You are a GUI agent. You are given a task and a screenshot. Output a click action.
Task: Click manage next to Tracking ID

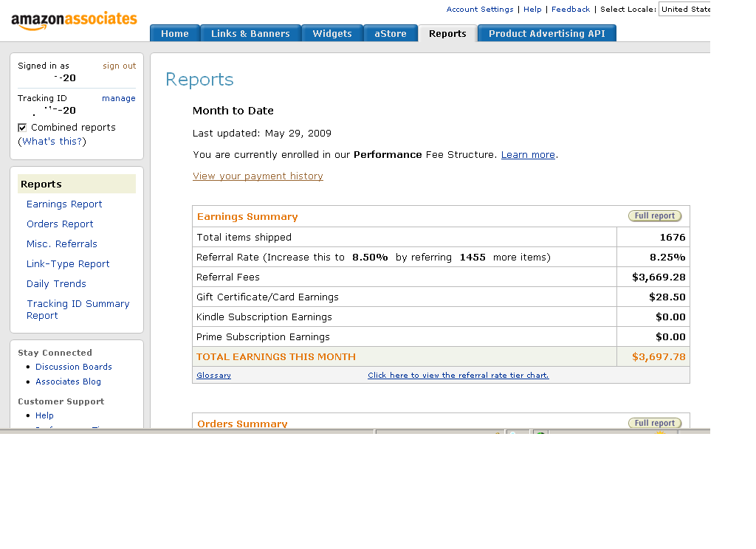point(119,98)
